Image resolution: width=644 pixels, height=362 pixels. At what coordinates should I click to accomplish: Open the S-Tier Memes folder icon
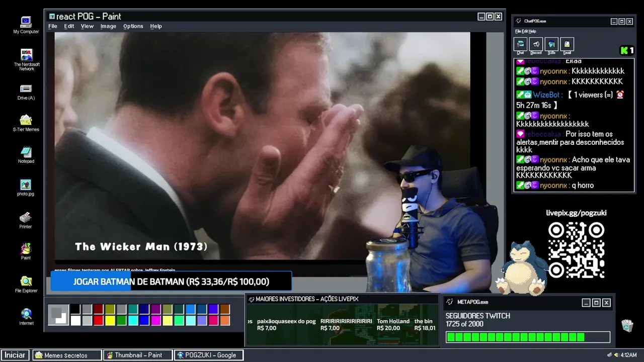(x=26, y=123)
